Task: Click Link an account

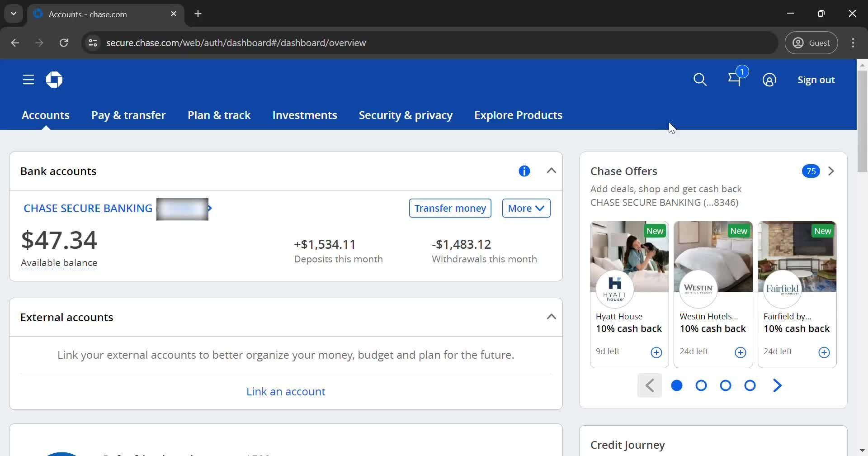Action: tap(286, 391)
